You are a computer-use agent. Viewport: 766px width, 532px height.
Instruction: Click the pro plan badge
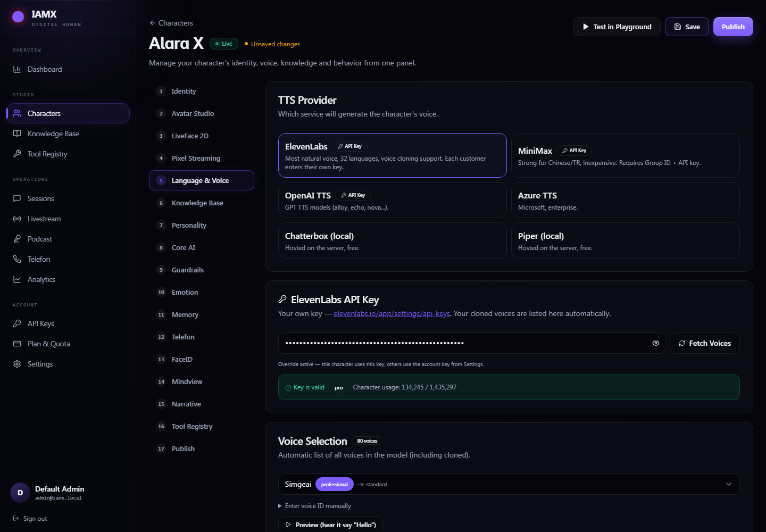(x=339, y=388)
